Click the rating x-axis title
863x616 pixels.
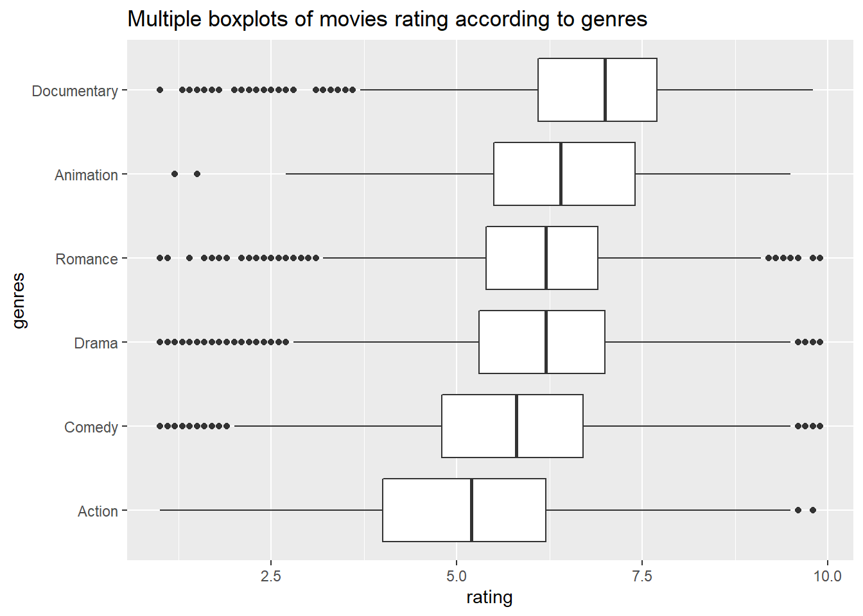tap(489, 597)
